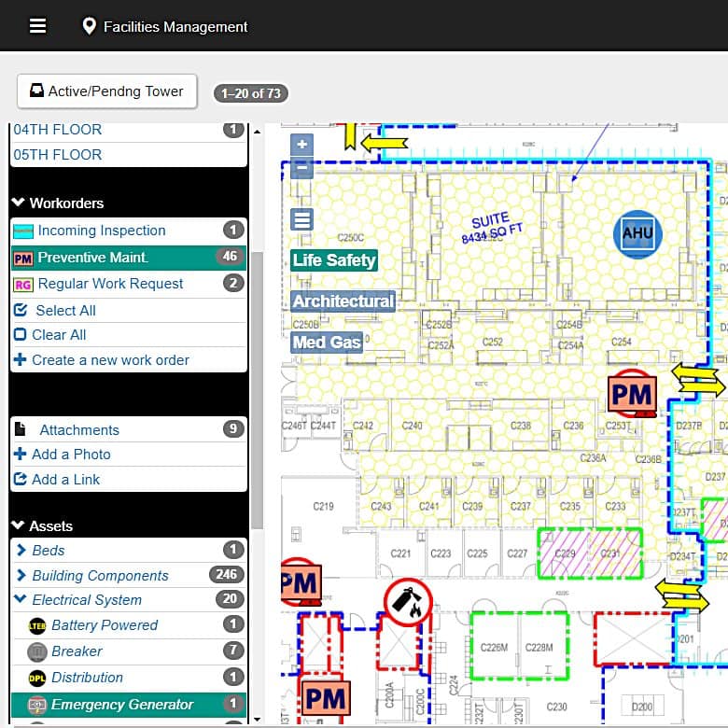Image resolution: width=728 pixels, height=728 pixels.
Task: Click the Incoming Inspection cyan icon
Action: pos(23,231)
